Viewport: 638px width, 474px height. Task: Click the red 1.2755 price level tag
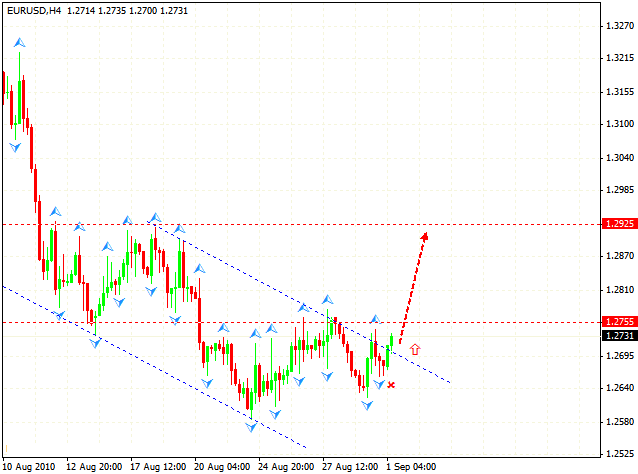click(x=619, y=321)
